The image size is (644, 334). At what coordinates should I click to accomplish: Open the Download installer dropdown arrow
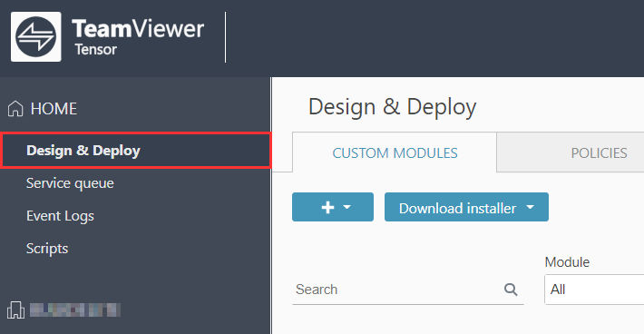tap(531, 207)
